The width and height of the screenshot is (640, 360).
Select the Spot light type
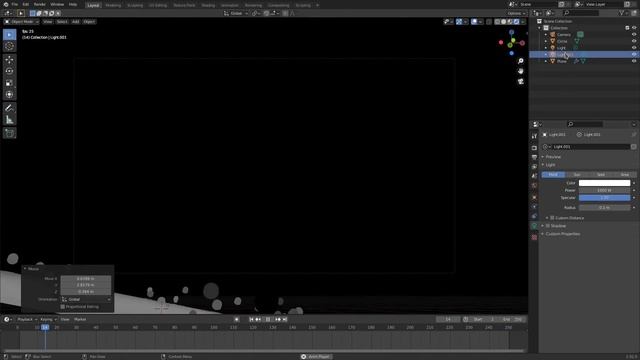[x=601, y=174]
